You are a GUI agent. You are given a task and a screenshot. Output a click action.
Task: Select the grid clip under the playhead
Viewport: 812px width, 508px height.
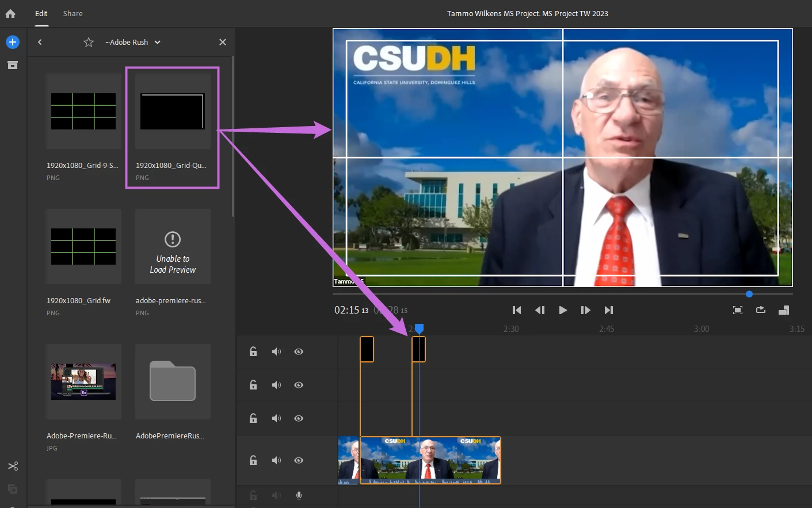419,349
